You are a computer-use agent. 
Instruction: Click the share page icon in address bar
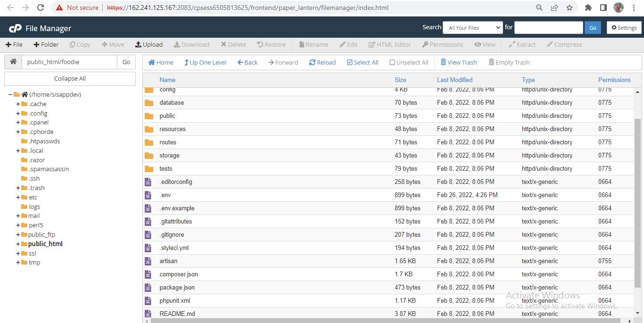[x=554, y=8]
